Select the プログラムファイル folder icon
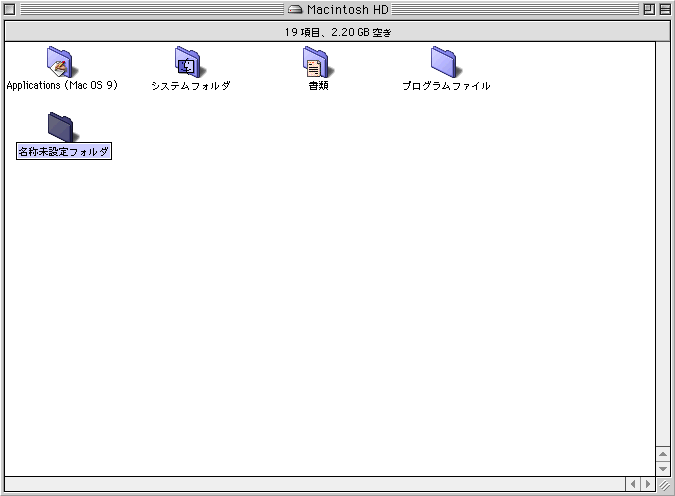 click(444, 62)
